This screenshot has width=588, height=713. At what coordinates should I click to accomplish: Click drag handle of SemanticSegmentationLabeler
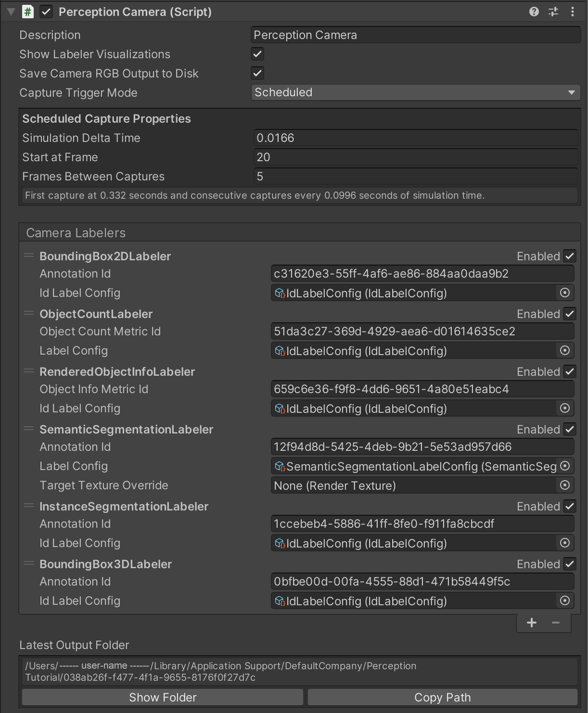click(x=29, y=429)
